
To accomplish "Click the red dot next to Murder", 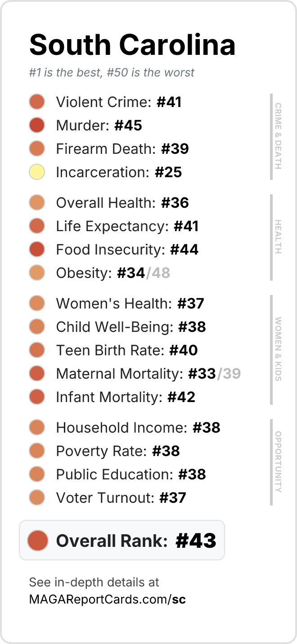I will point(37,125).
